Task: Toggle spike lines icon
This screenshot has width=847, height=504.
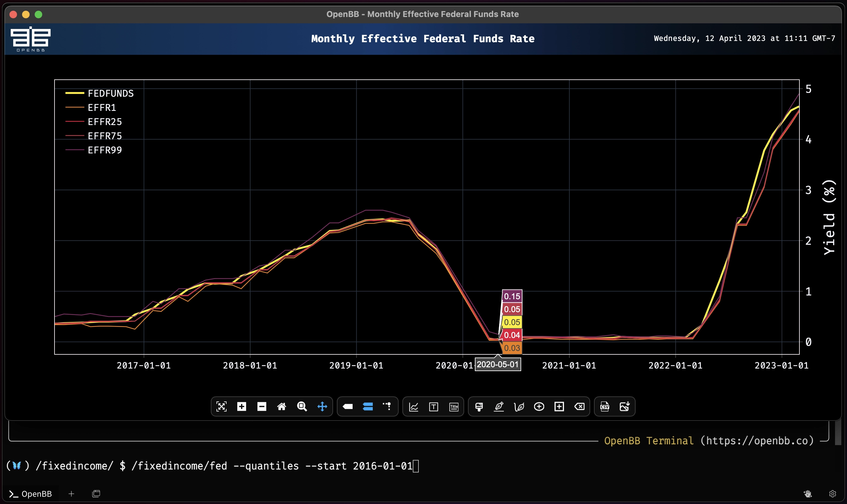Action: point(388,407)
